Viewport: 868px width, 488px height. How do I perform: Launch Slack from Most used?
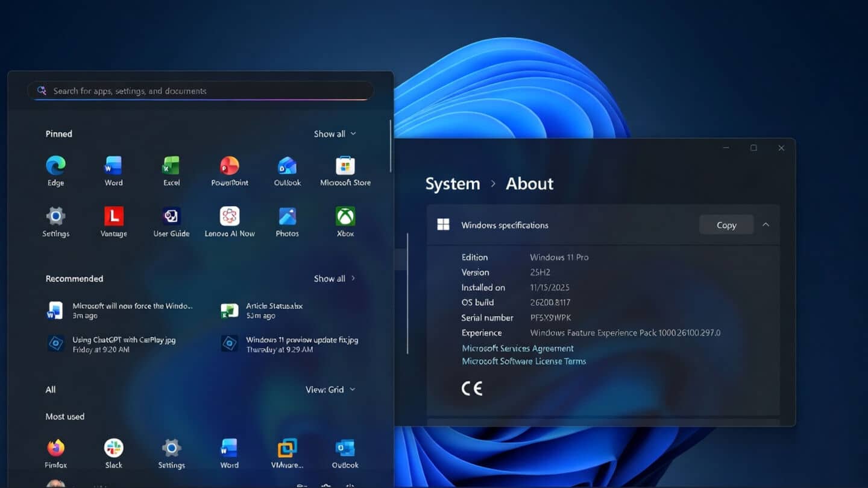click(x=113, y=454)
